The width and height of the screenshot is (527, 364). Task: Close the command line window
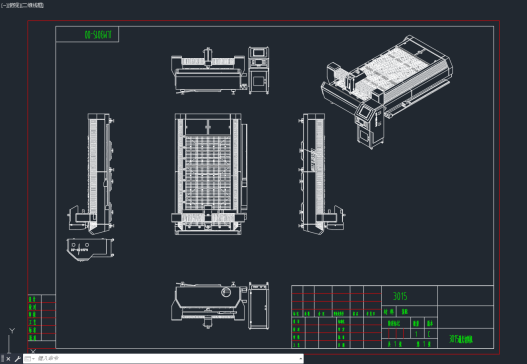pyautogui.click(x=9, y=359)
